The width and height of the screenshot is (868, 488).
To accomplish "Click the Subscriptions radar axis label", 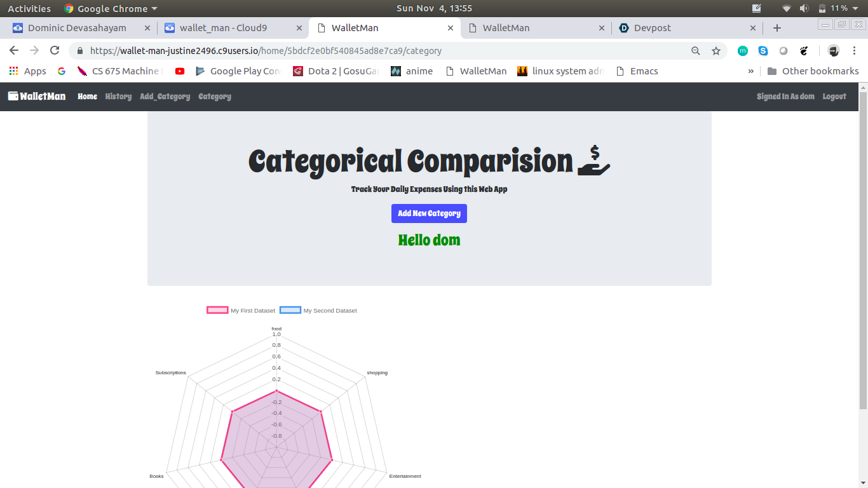I will 171,372.
